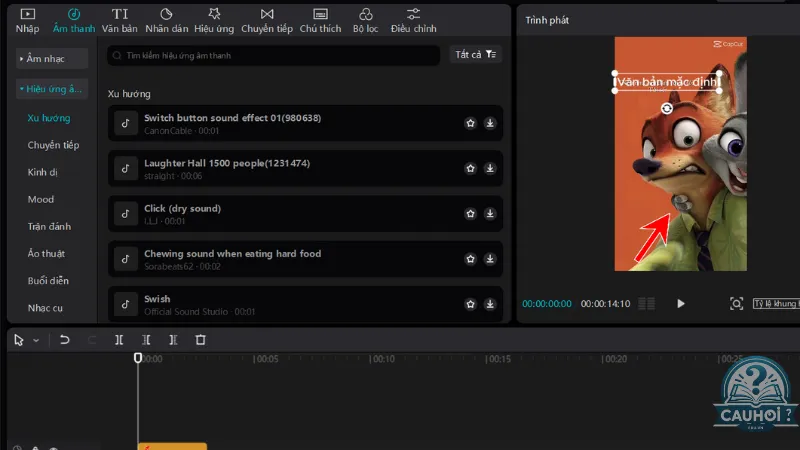Open the Tỷ lệ khung aspect ratio button
Screen dimensions: 800x450
776,304
